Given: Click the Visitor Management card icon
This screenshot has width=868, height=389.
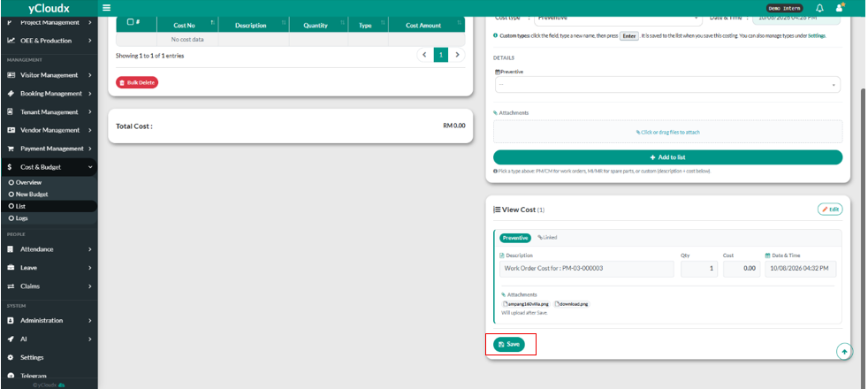Looking at the screenshot, I should (x=11, y=75).
